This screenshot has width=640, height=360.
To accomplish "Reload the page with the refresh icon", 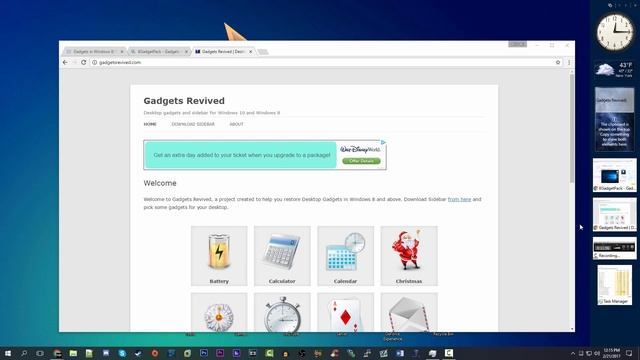I will (84, 62).
